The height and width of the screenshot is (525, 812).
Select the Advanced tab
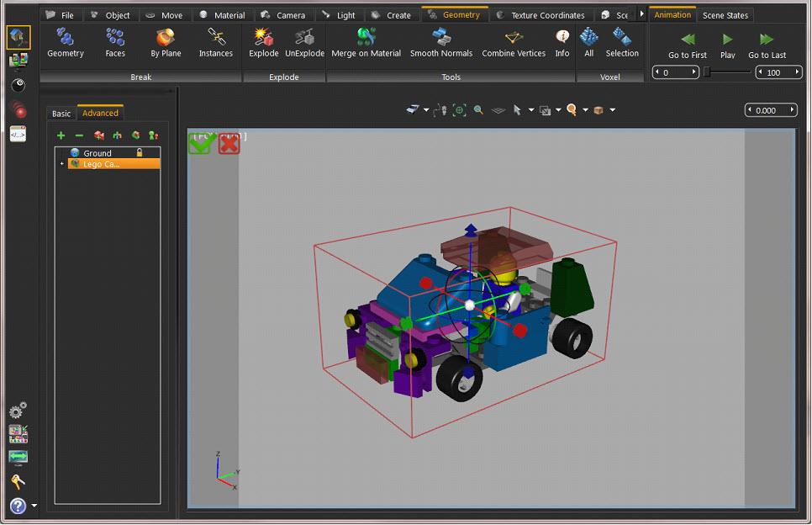(x=101, y=113)
